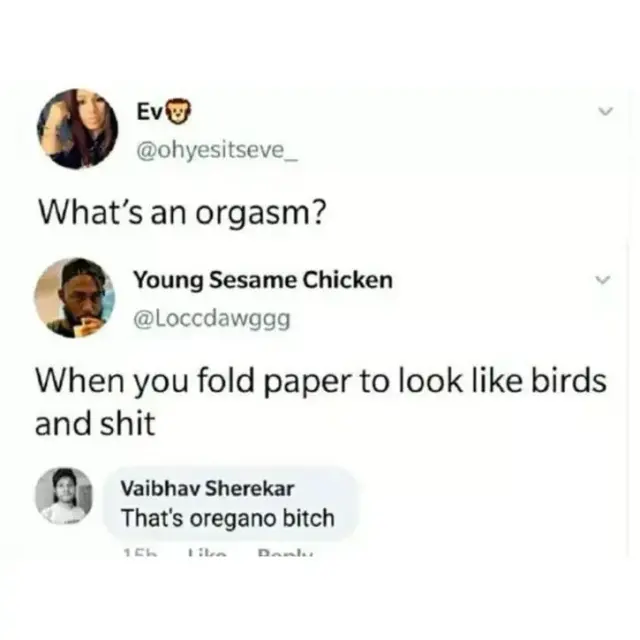This screenshot has width=640, height=640.
Task: Click the Vaibhav Sherekar commenter name
Action: (x=207, y=489)
